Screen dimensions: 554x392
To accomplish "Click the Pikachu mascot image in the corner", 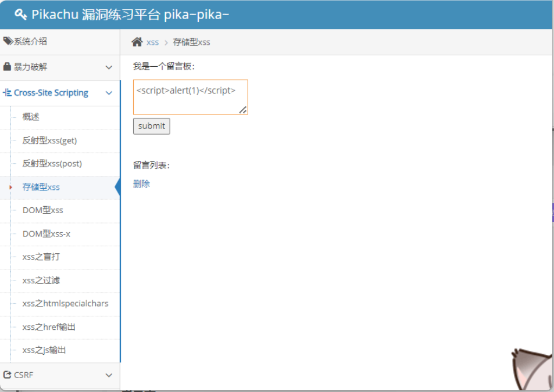I will 532,369.
